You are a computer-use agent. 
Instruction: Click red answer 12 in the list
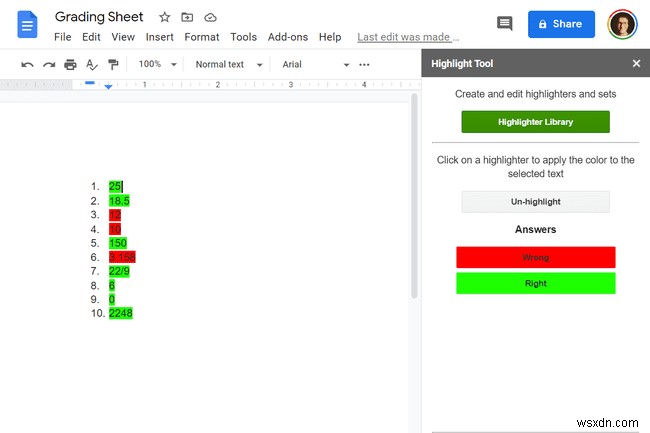click(115, 215)
